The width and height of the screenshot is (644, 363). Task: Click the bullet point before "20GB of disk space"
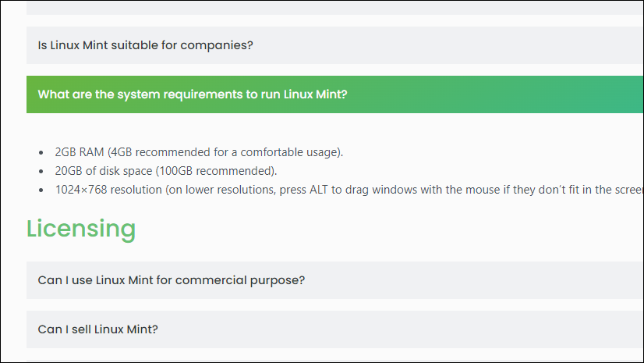41,171
